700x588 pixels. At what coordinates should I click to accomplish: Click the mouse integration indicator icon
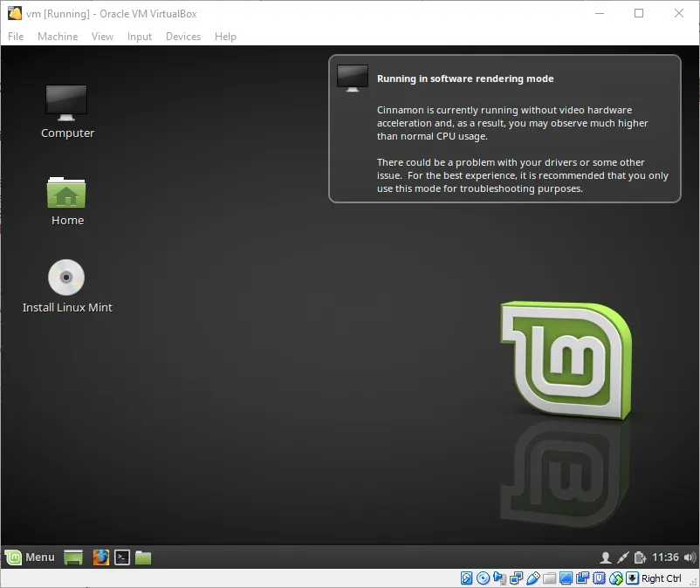(x=616, y=578)
